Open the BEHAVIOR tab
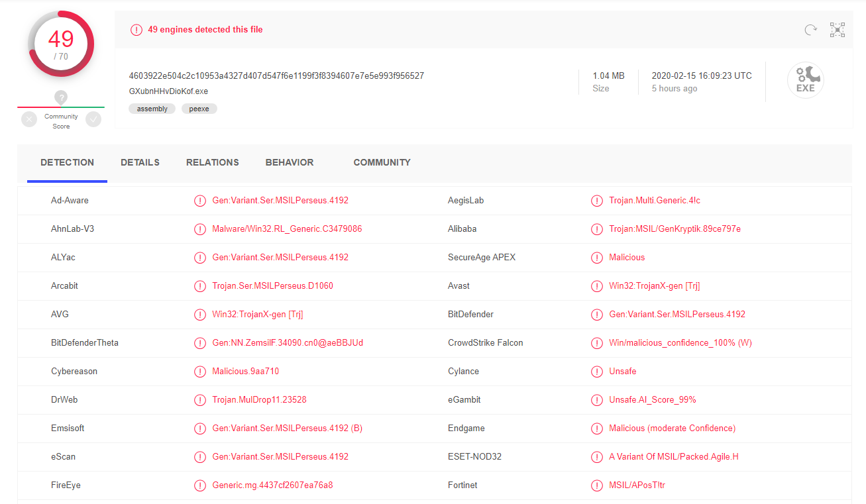 pos(290,162)
